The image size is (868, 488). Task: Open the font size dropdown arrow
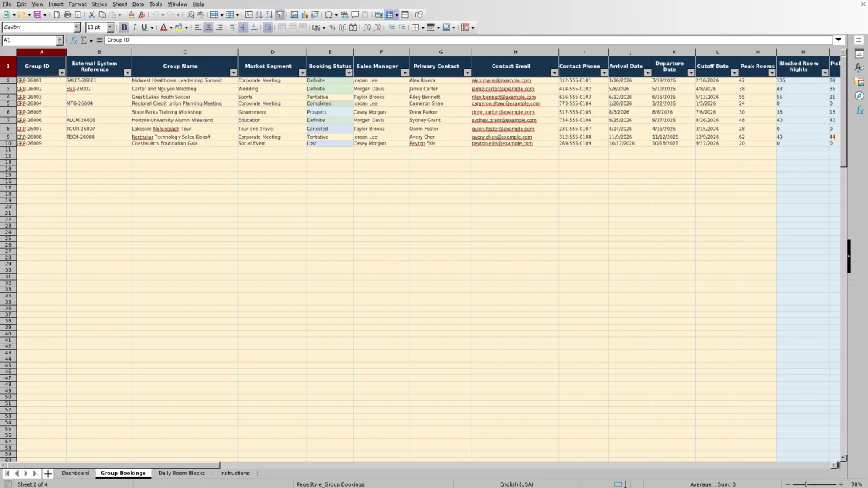point(111,27)
